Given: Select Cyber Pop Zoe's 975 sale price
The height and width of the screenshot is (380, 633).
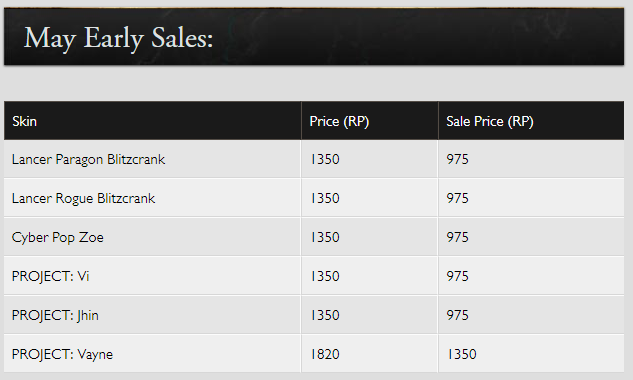Looking at the screenshot, I should (x=457, y=237).
